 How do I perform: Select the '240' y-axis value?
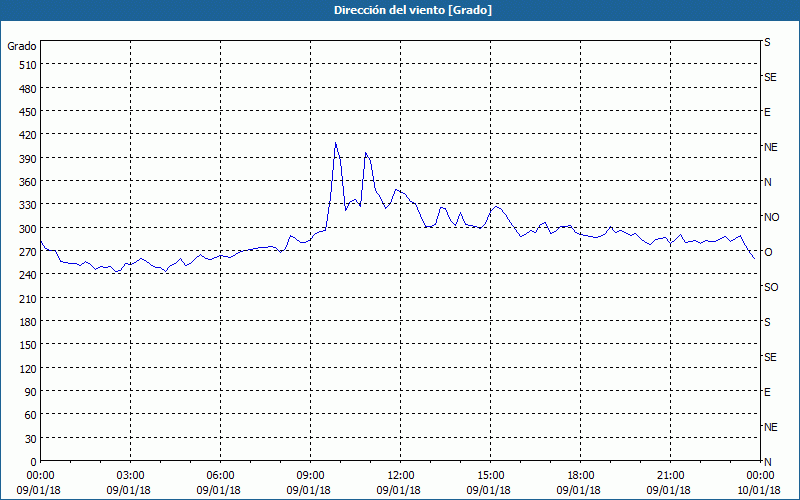coord(28,275)
